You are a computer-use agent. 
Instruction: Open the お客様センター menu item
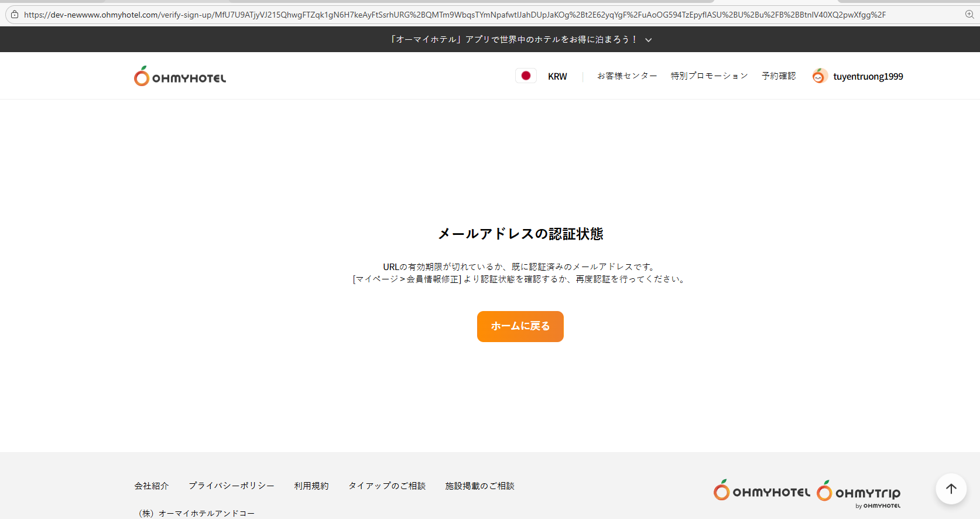click(x=627, y=76)
